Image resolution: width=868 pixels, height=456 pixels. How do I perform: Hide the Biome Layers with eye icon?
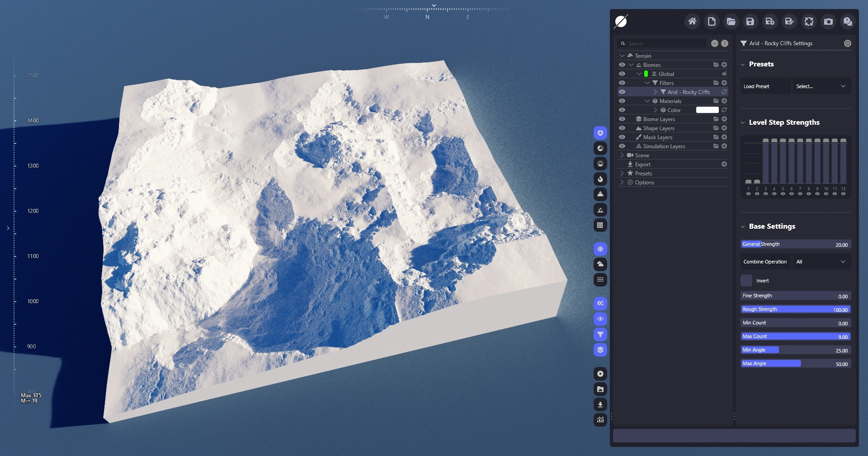point(622,119)
